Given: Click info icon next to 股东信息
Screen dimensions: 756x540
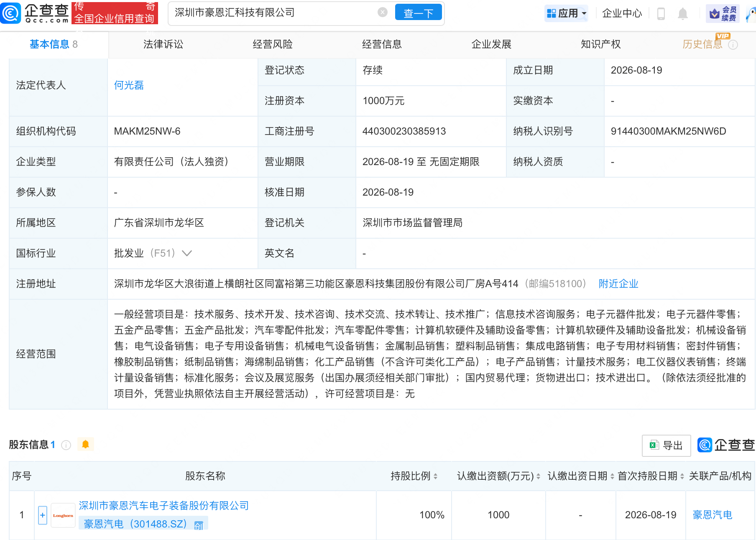Looking at the screenshot, I should [66, 445].
